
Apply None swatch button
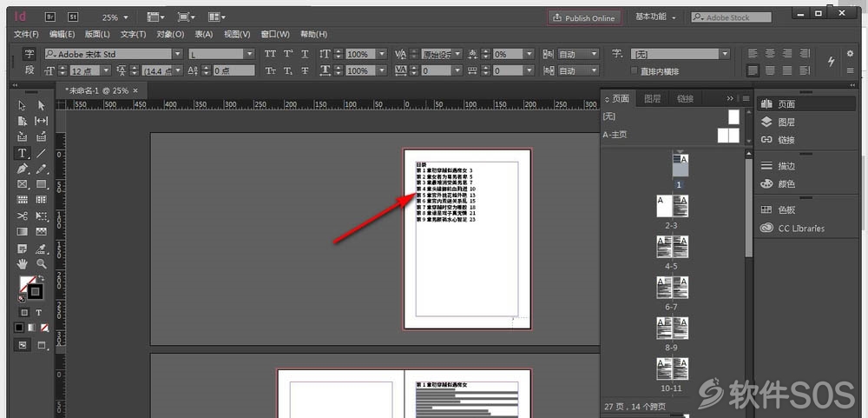point(43,328)
